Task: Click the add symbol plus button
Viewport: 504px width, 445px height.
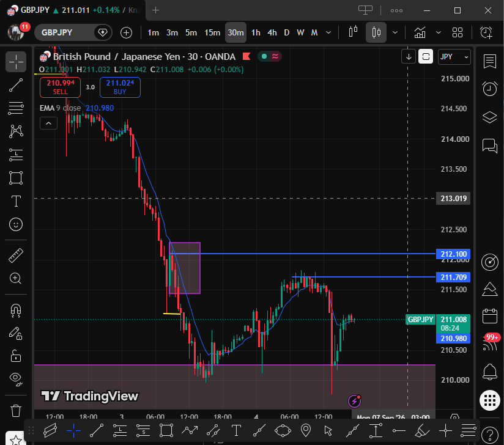Action: pyautogui.click(x=126, y=32)
